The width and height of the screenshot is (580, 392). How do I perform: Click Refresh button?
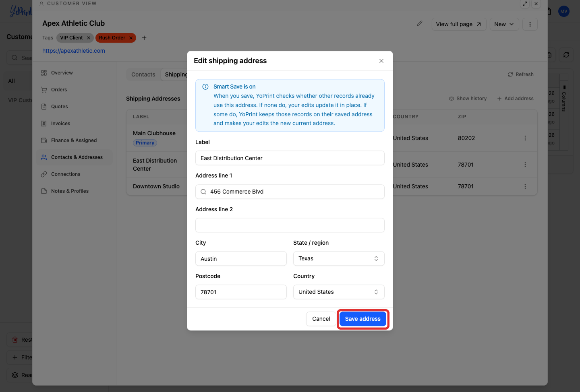click(520, 74)
